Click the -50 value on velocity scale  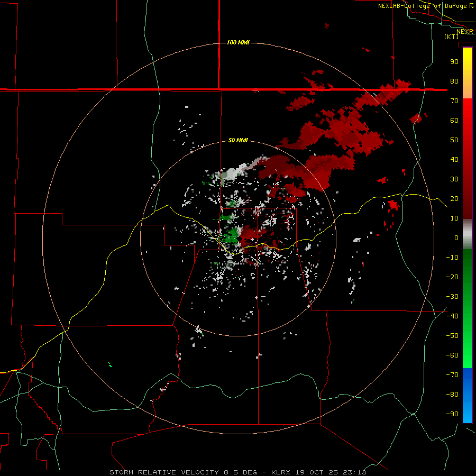pos(452,336)
